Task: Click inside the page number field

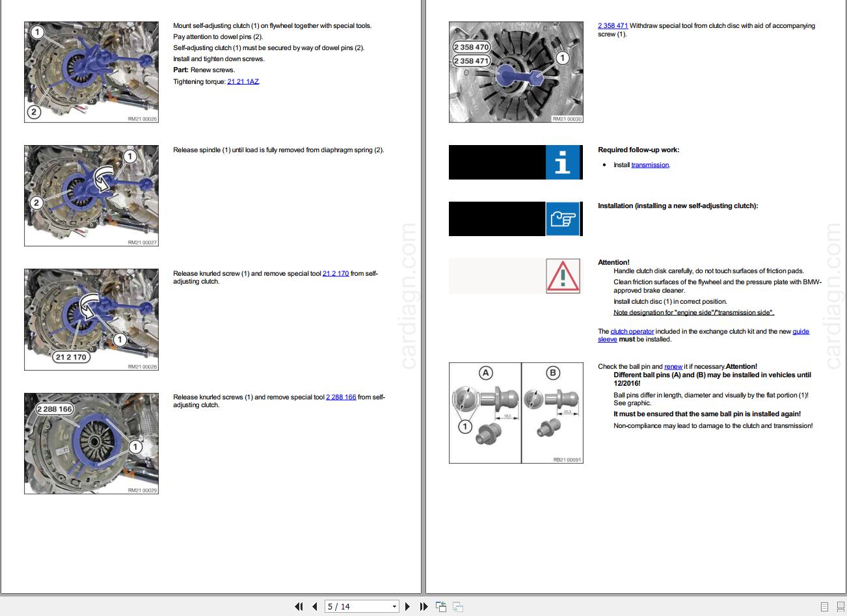Action: click(x=351, y=606)
